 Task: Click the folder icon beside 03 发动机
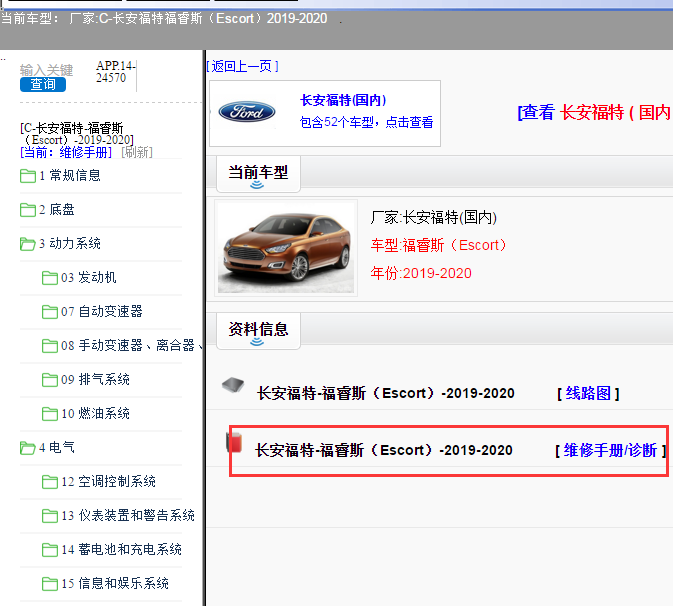tap(50, 278)
